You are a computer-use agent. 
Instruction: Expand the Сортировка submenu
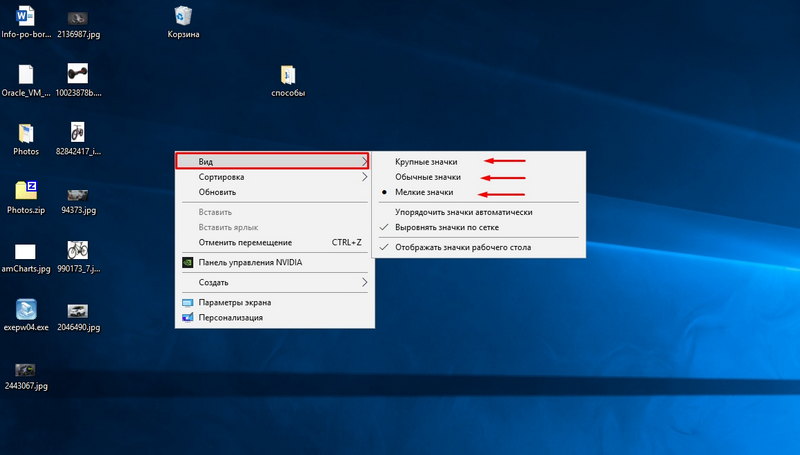tap(272, 177)
